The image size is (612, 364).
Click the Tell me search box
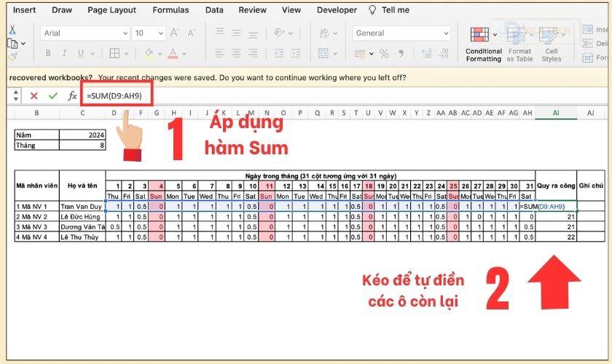tap(389, 10)
